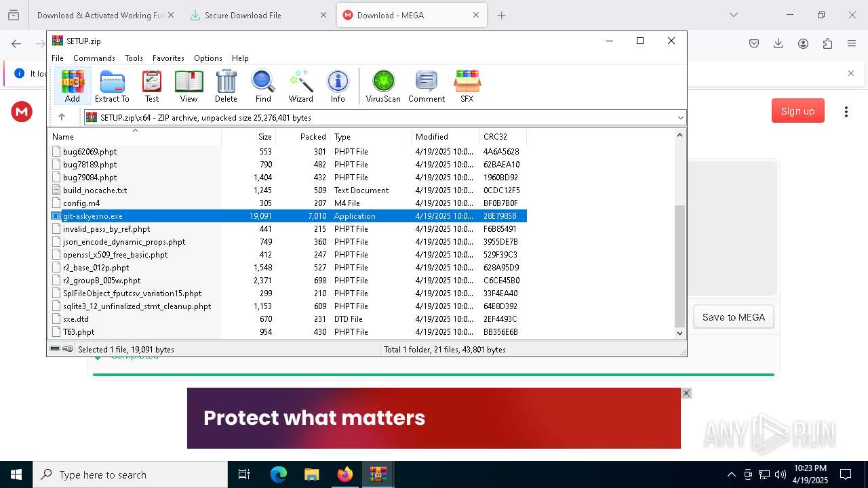Open Firefox extensions puzzle icon

pyautogui.click(x=827, y=43)
